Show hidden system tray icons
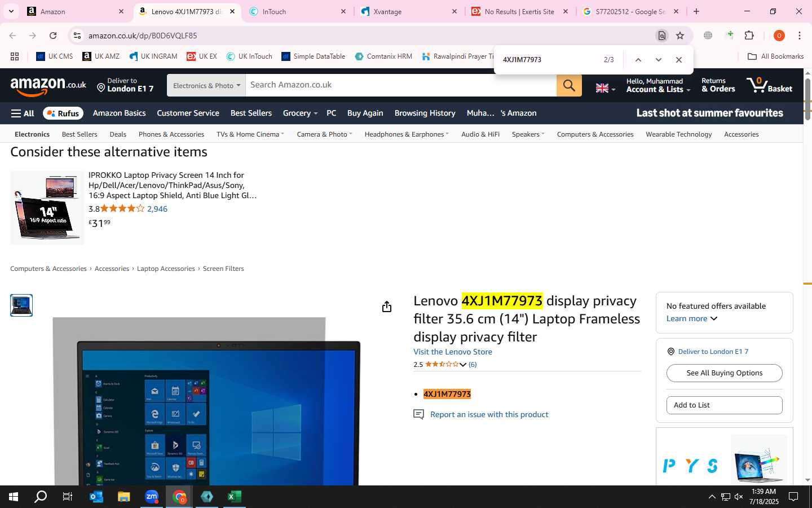 (712, 497)
